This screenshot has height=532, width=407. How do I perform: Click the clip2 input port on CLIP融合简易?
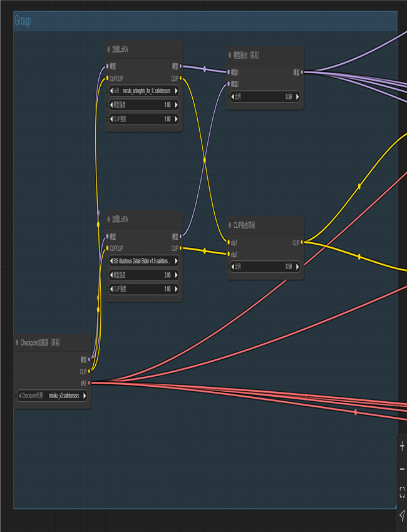click(228, 254)
